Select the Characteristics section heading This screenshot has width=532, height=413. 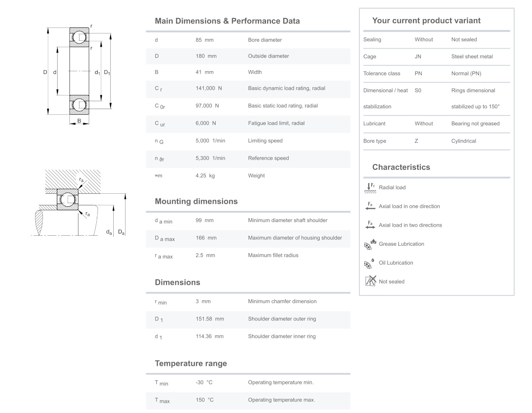coord(401,167)
